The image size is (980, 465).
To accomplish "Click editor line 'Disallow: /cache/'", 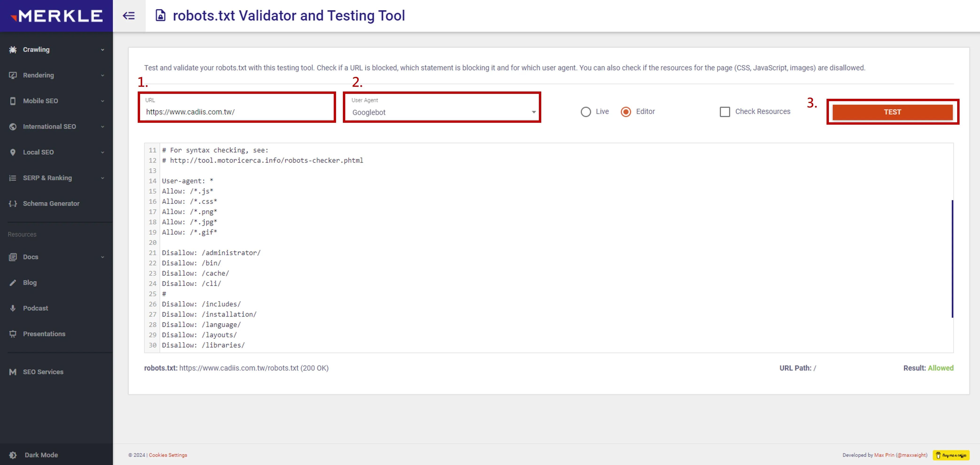I will point(195,273).
